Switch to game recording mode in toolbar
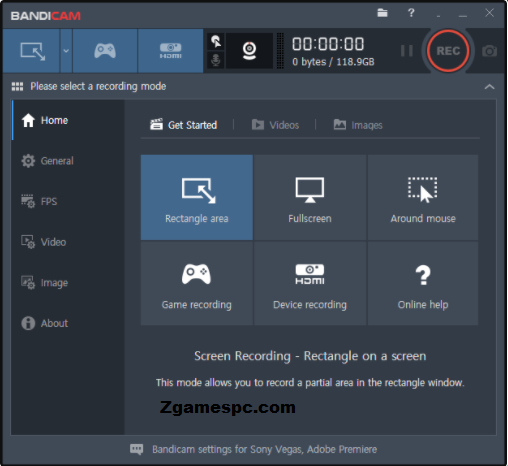This screenshot has height=466, width=508. (x=105, y=51)
